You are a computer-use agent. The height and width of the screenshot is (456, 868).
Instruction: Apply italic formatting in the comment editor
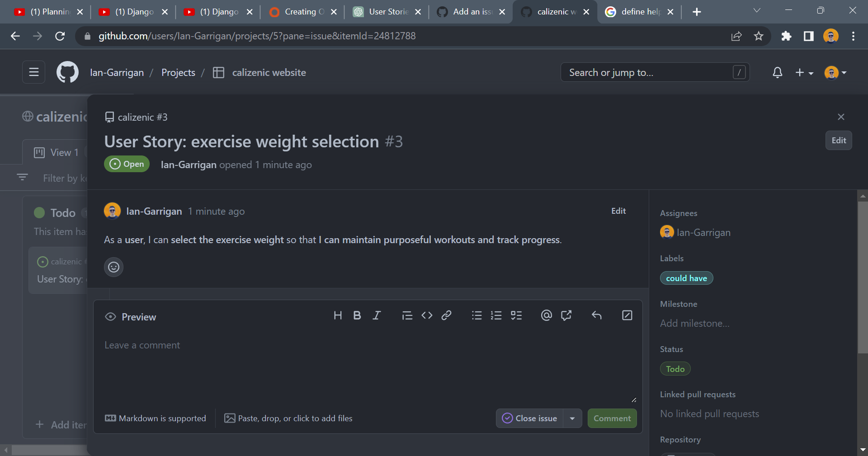click(377, 315)
